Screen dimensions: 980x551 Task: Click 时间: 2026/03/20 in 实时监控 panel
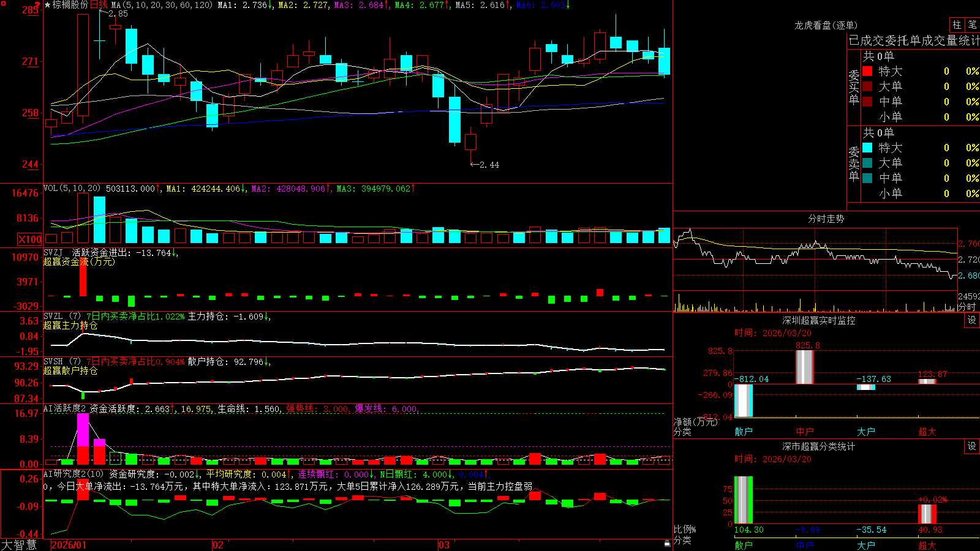point(773,333)
